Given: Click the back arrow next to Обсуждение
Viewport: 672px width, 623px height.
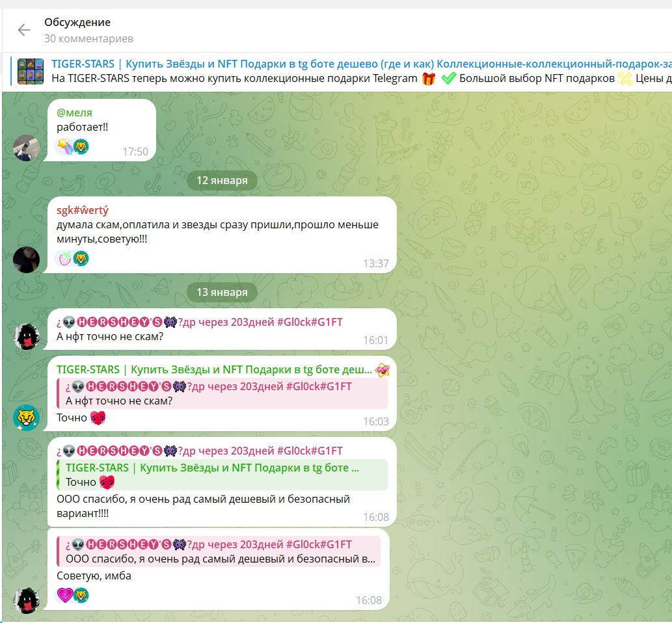Looking at the screenshot, I should (x=24, y=30).
